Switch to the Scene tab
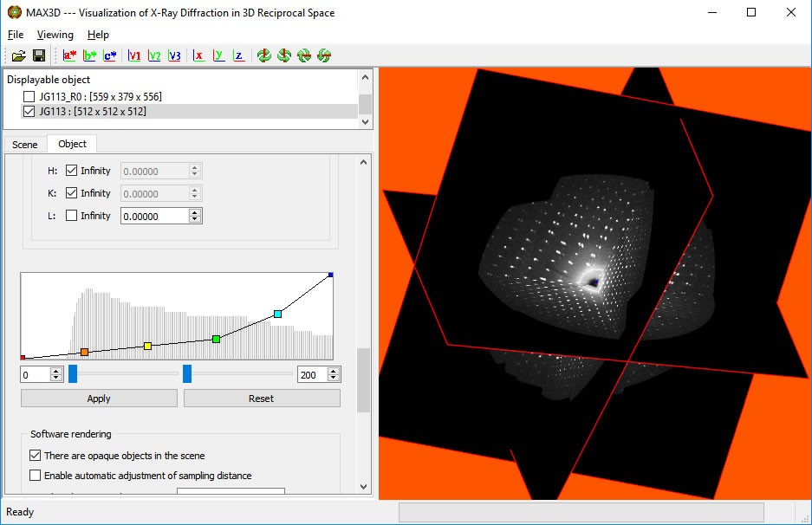812x525 pixels. tap(25, 145)
